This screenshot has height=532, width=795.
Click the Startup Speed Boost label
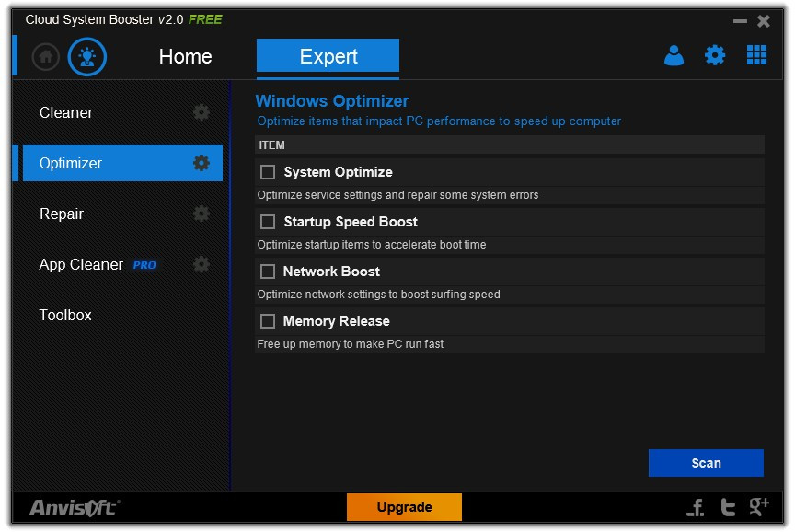click(x=351, y=222)
